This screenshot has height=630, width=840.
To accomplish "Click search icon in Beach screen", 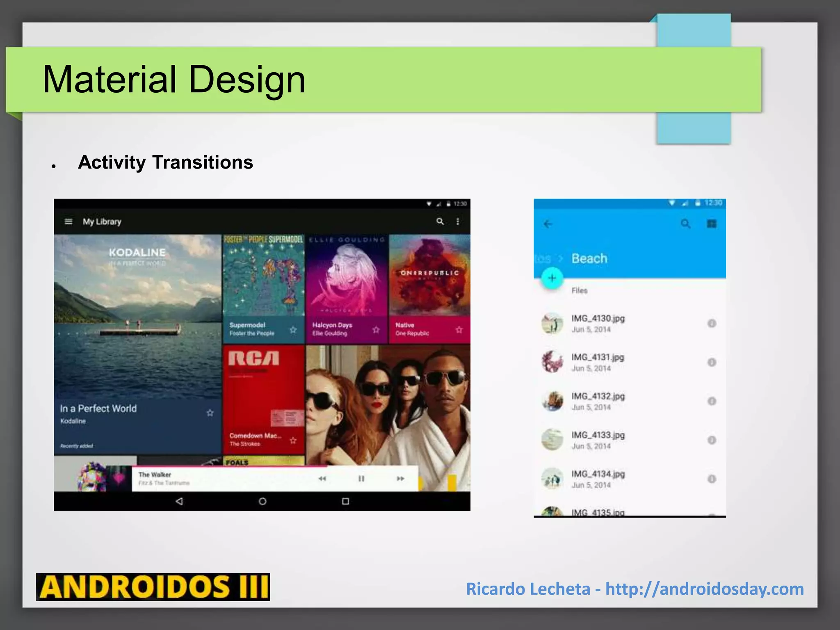I will (x=686, y=224).
